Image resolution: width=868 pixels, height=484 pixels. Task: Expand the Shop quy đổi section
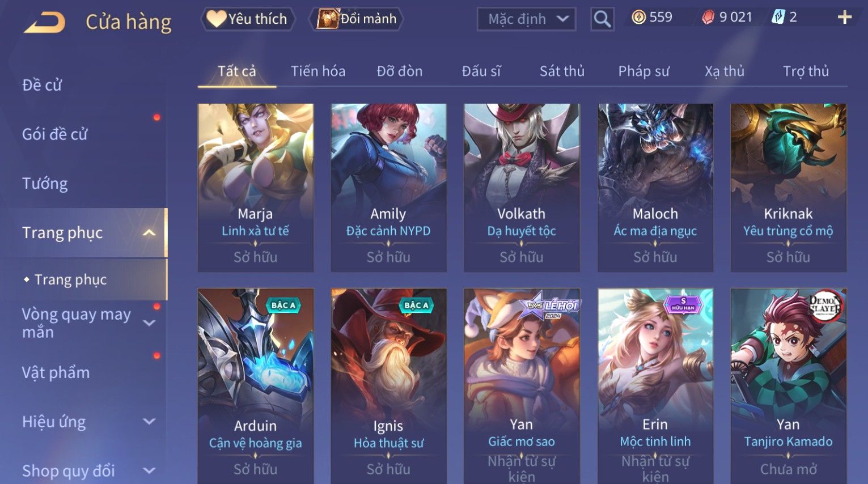[149, 471]
